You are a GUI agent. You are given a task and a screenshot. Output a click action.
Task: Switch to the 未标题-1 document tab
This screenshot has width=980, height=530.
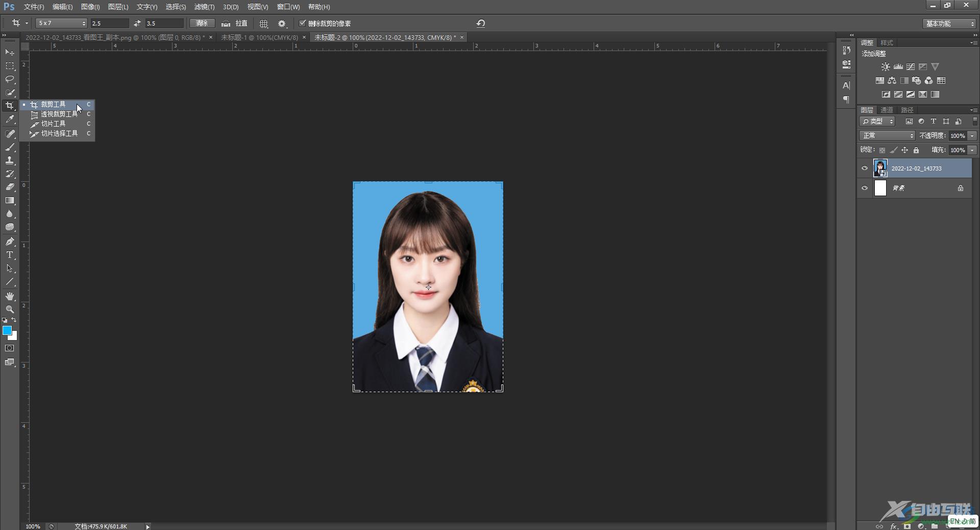[x=259, y=37]
